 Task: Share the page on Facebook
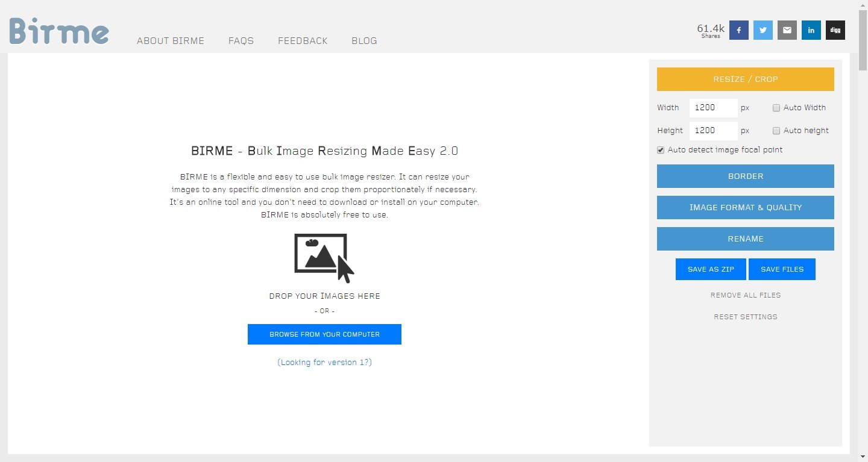pos(739,30)
